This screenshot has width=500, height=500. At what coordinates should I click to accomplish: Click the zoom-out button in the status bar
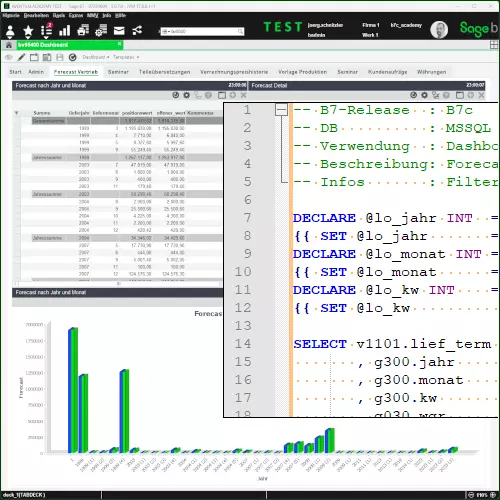point(471,495)
